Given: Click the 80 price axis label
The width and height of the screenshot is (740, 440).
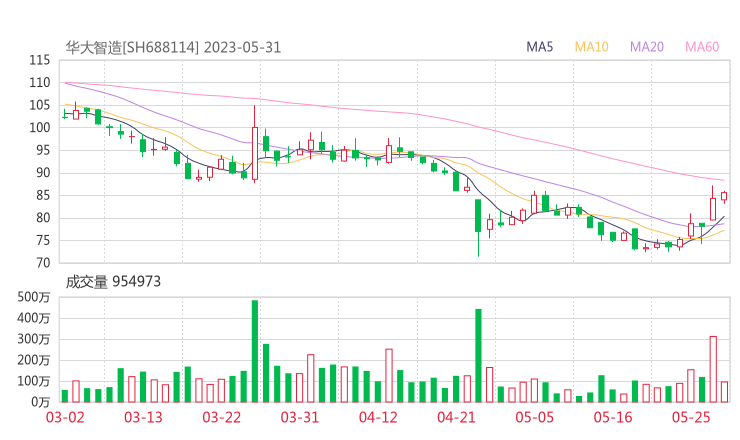Looking at the screenshot, I should click(x=43, y=218).
